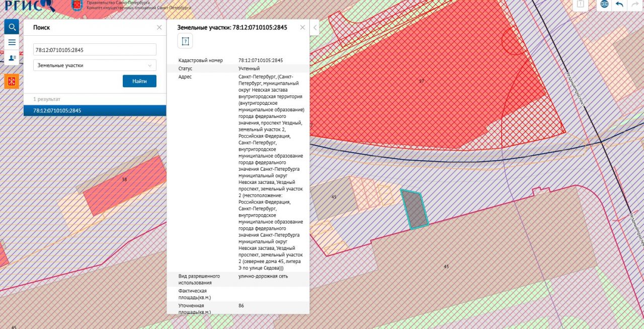Click the globe full-extent icon

click(x=604, y=4)
